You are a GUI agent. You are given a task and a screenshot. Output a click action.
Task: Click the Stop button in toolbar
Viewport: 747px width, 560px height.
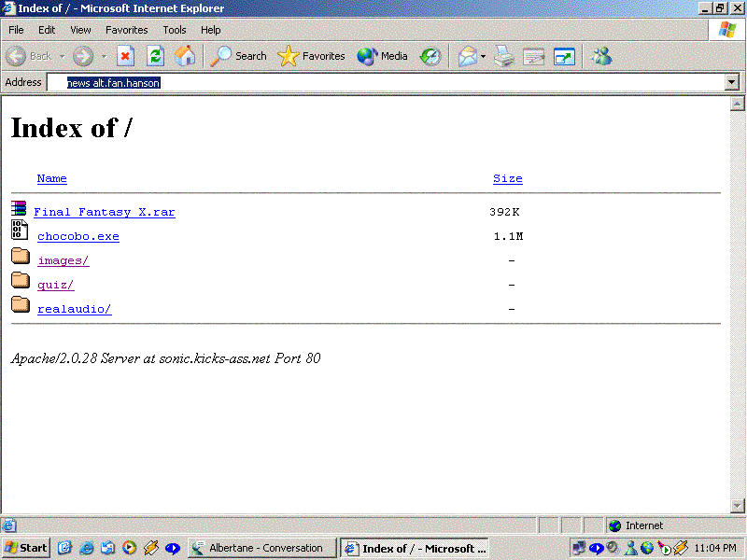pos(126,56)
